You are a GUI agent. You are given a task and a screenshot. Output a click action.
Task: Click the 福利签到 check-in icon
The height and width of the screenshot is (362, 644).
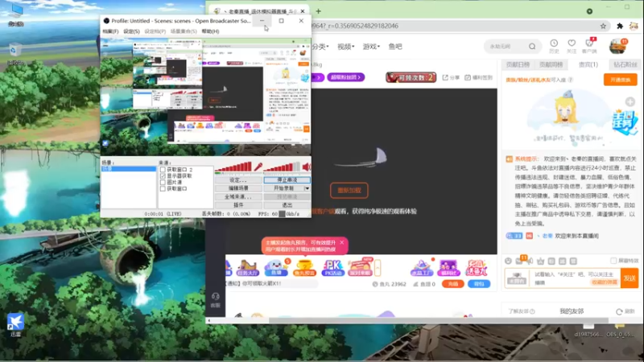[478, 77]
